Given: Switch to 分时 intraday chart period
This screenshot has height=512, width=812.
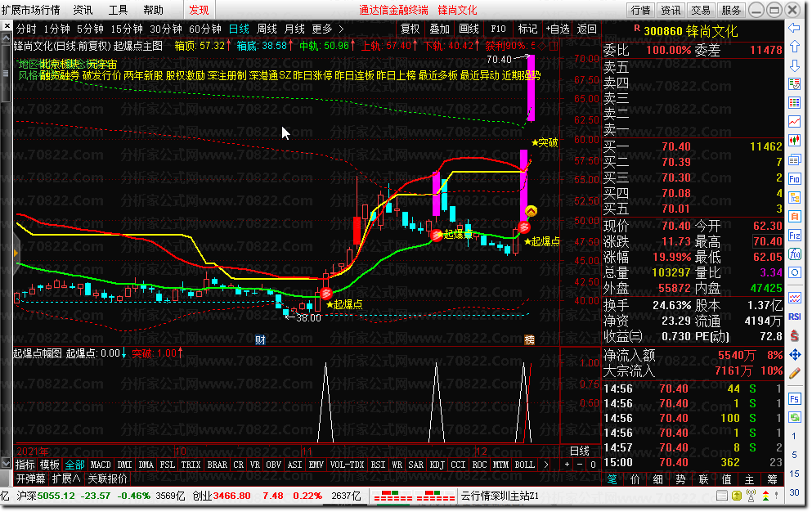Looking at the screenshot, I should pos(26,29).
